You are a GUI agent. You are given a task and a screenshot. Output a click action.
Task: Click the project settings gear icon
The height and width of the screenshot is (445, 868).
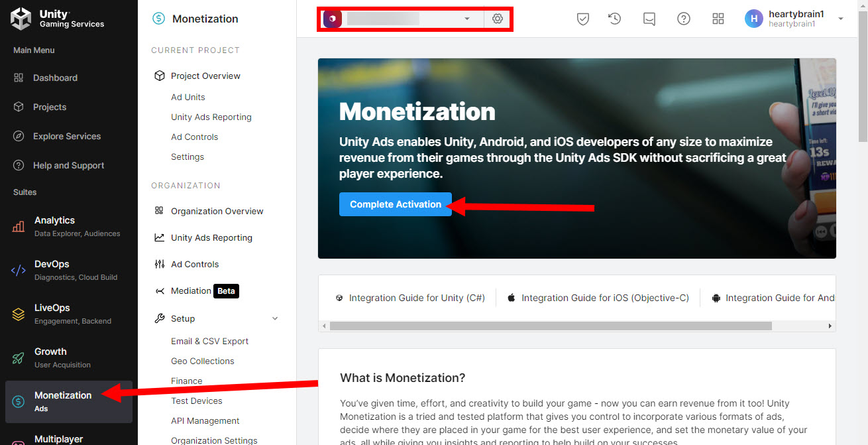point(498,19)
